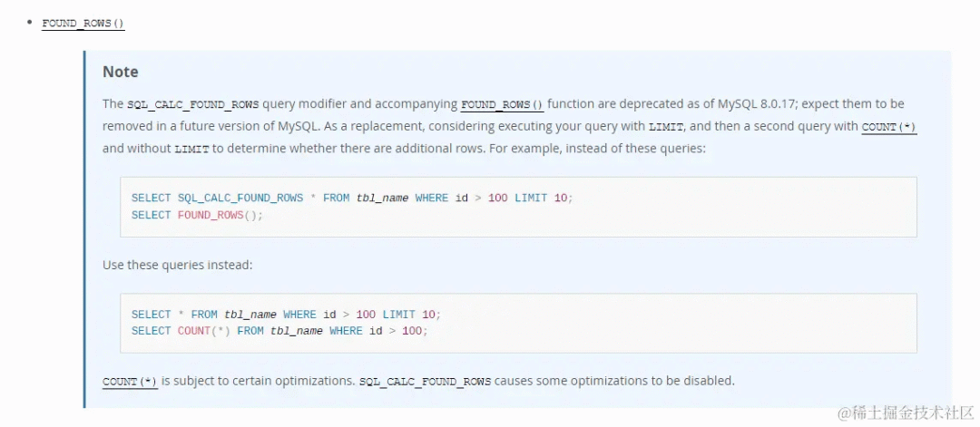Click the red COUNT keyword in second code block

pyautogui.click(x=194, y=331)
